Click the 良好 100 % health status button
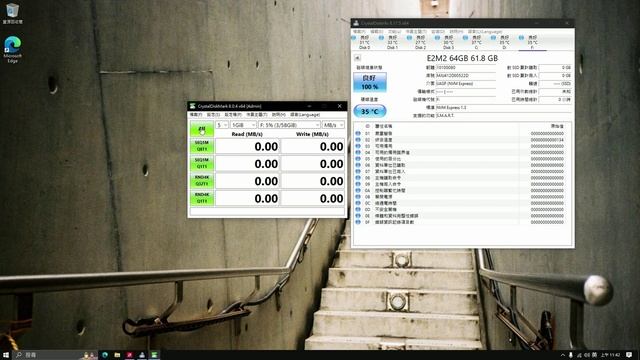 point(369,82)
